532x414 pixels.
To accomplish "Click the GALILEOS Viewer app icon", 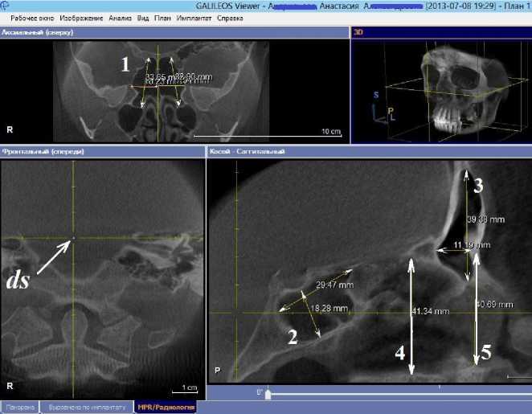I will tap(5, 5).
